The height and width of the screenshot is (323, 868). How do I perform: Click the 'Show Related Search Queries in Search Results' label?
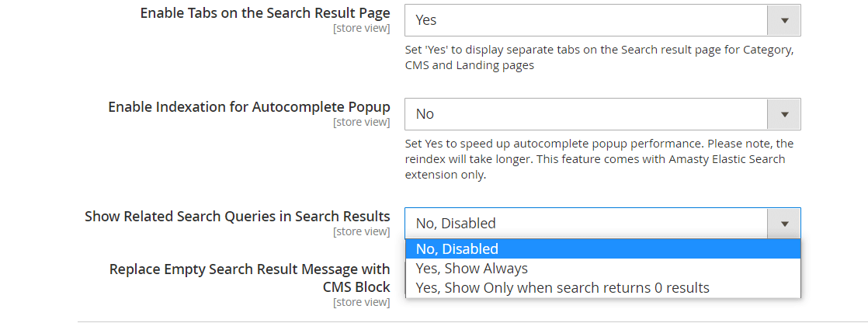click(237, 217)
